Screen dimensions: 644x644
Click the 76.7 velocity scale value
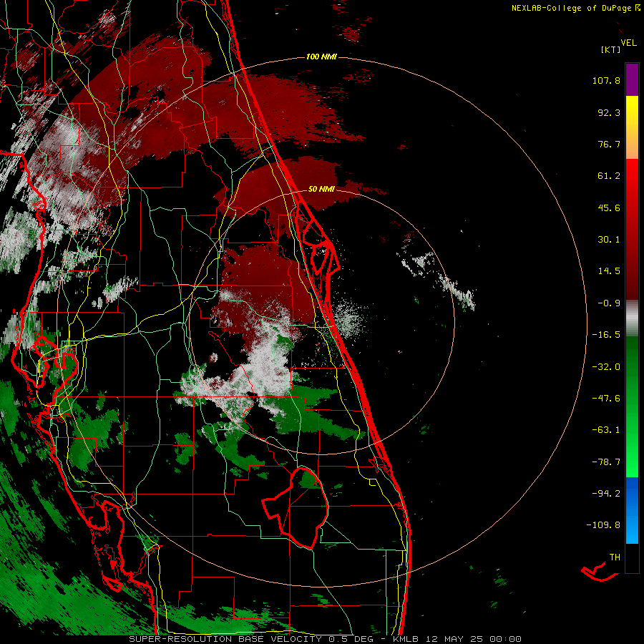click(609, 144)
